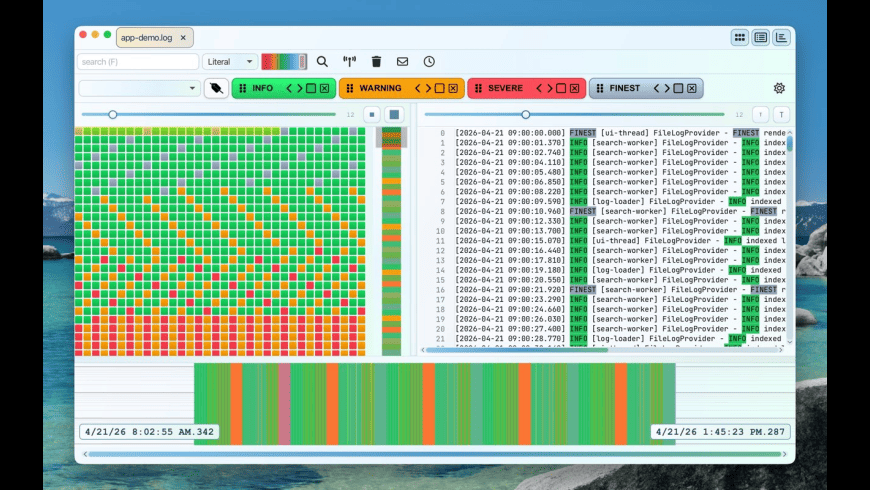Switch to the table list view icon
Image resolution: width=870 pixels, height=490 pixels.
click(761, 37)
